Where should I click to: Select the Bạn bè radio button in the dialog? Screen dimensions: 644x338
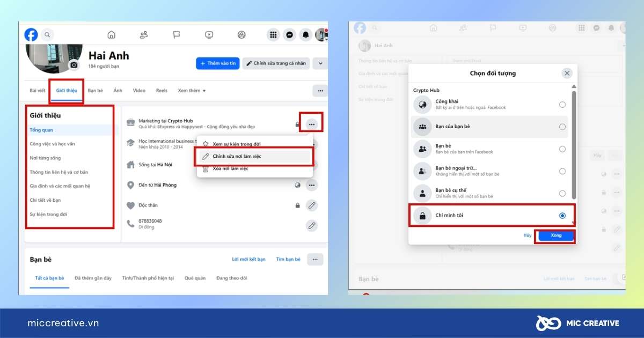[562, 149]
